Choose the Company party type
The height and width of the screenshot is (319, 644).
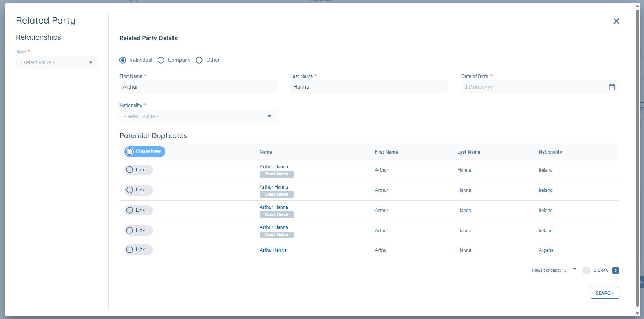161,60
